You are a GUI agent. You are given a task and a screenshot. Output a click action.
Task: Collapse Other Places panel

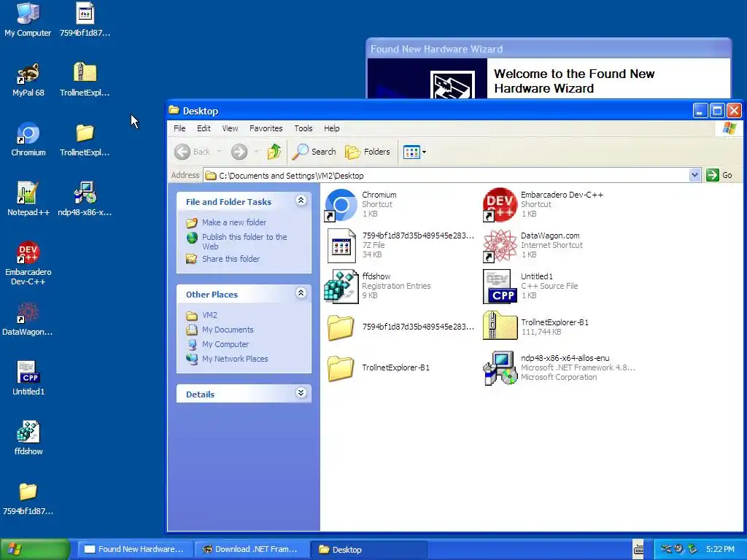[x=301, y=293]
